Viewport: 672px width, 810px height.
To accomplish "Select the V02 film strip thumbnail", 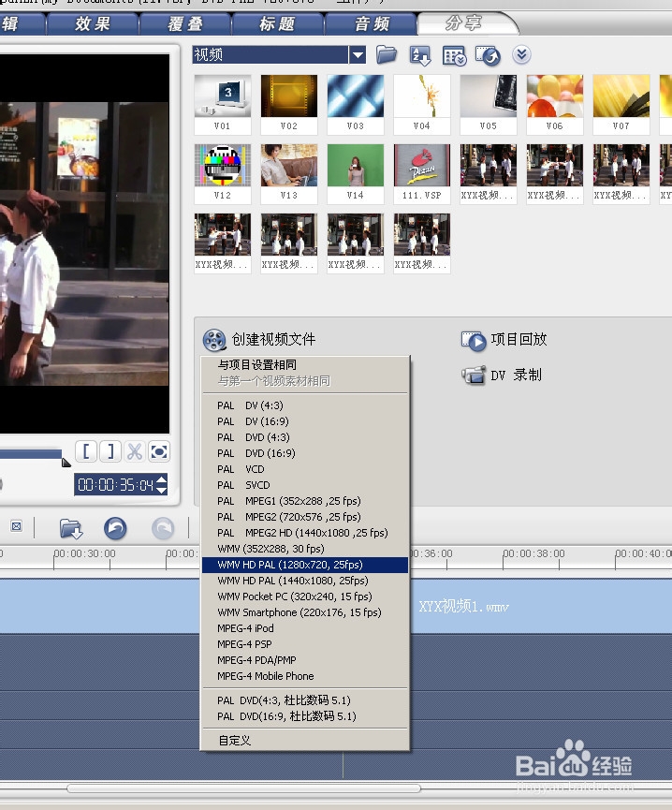I will (x=289, y=104).
